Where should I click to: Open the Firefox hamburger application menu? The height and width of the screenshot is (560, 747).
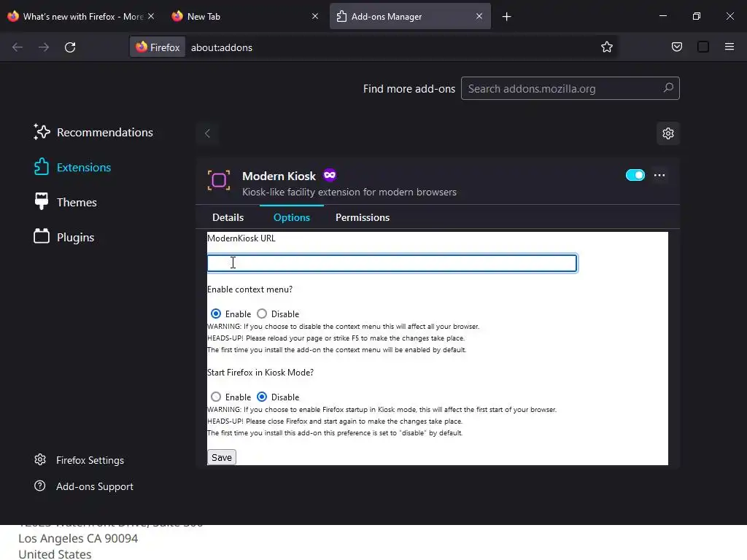click(729, 47)
